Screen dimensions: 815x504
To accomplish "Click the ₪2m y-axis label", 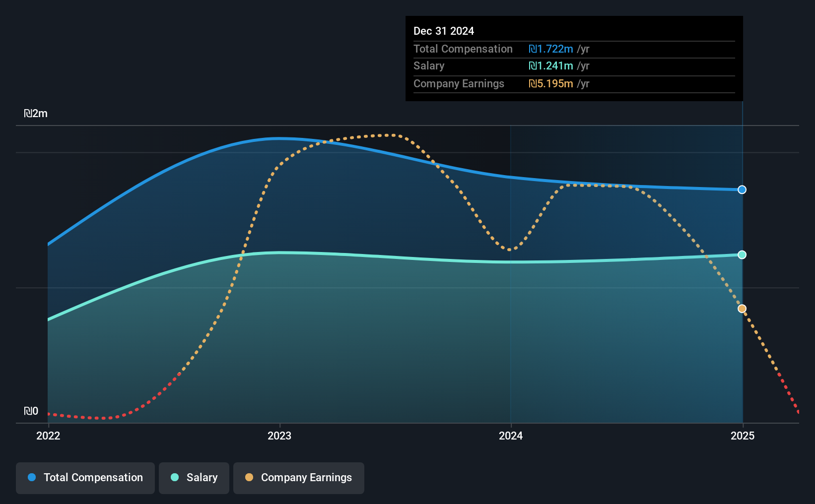I will (36, 113).
